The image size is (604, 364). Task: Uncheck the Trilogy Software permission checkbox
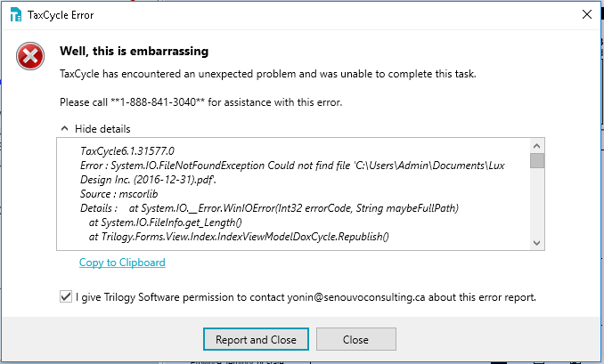(66, 296)
